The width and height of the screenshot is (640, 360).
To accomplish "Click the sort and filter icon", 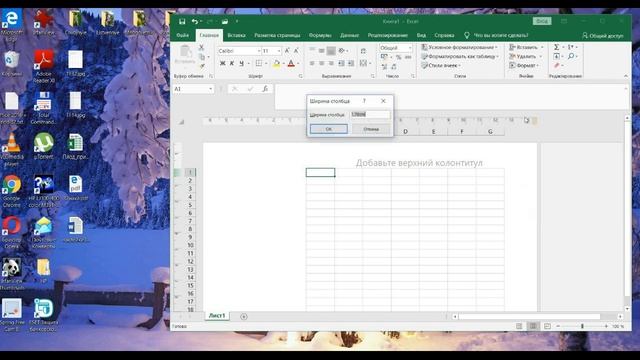I will coord(571,47).
